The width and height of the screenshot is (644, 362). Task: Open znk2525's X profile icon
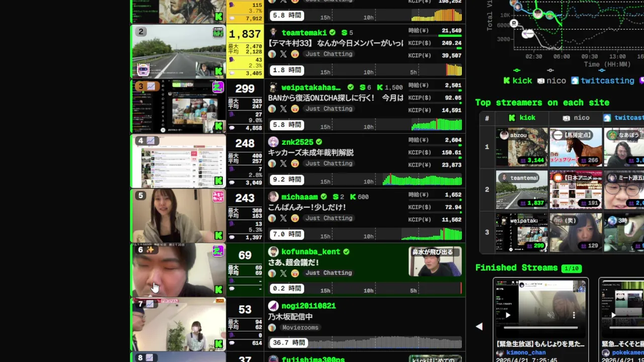coord(283,163)
